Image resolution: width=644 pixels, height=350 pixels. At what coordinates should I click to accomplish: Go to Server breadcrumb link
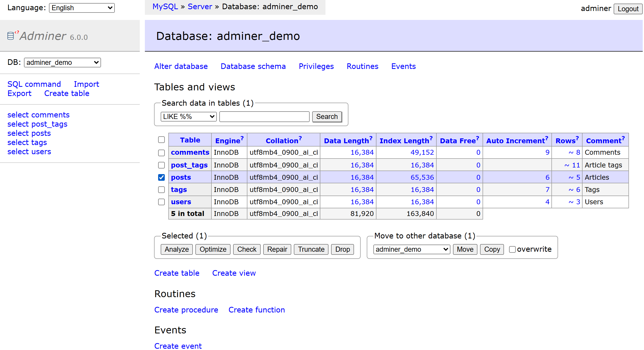click(200, 7)
